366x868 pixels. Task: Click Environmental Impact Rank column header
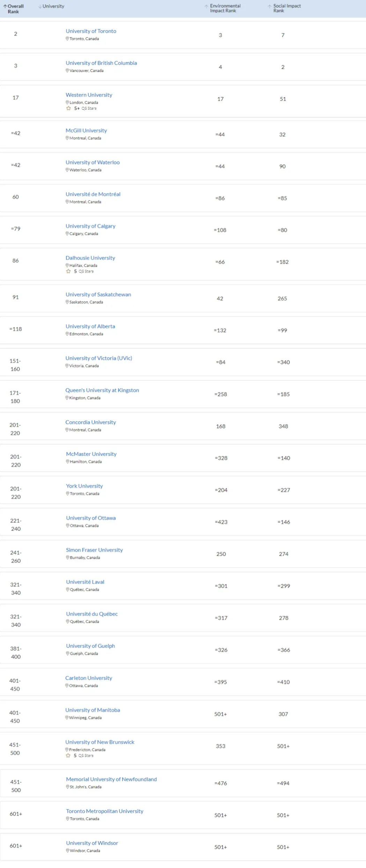[225, 8]
